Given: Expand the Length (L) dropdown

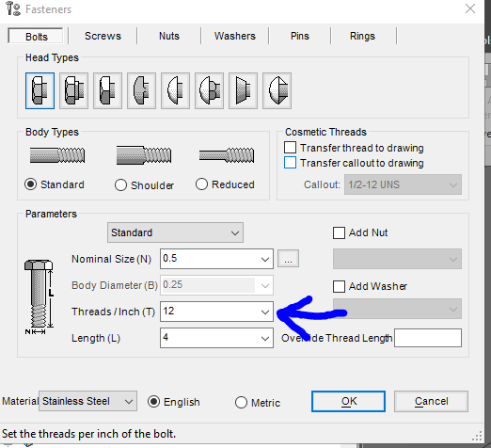Looking at the screenshot, I should pos(265,338).
